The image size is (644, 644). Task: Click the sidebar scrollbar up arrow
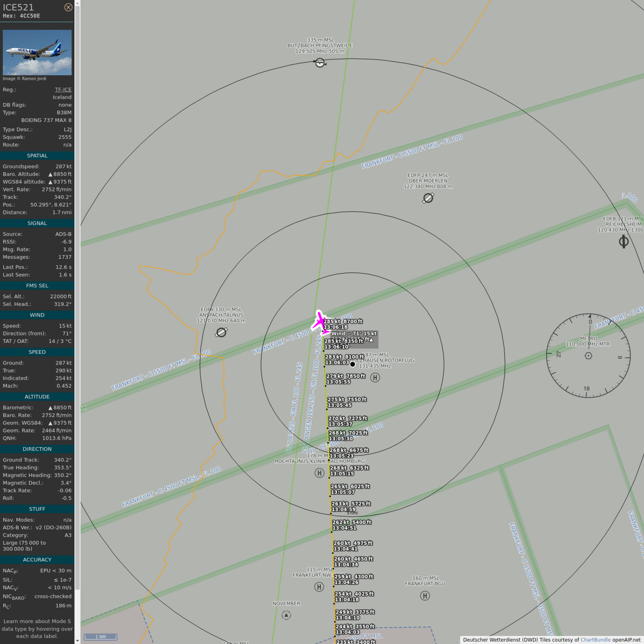click(77, 3)
